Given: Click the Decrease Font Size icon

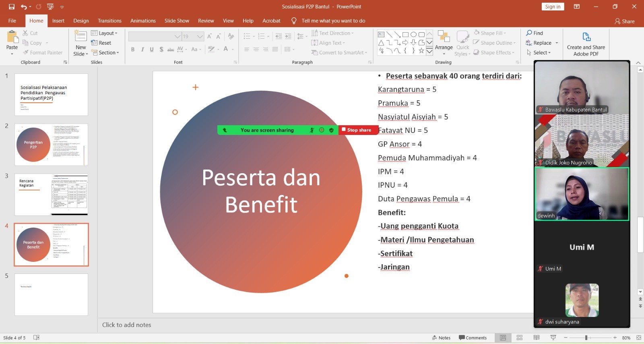Looking at the screenshot, I should pyautogui.click(x=219, y=37).
